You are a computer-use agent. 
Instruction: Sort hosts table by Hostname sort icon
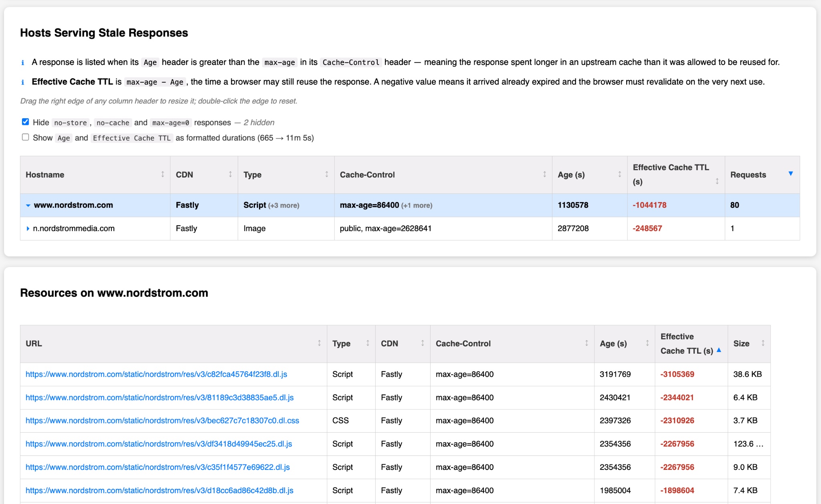pyautogui.click(x=163, y=174)
